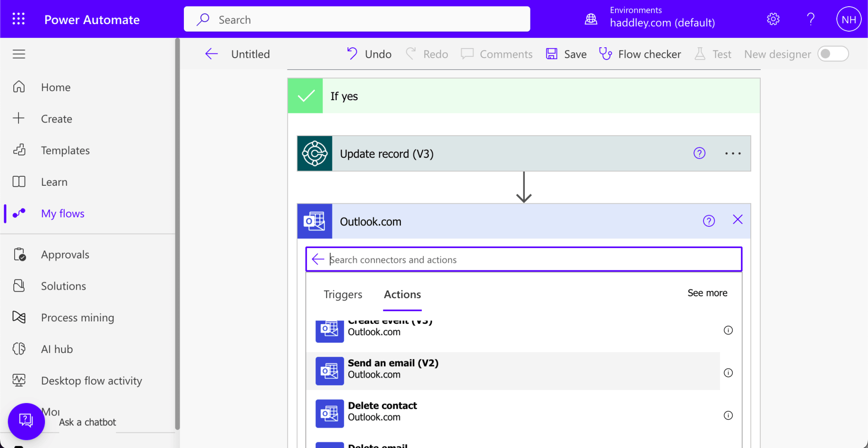Click the See more link
This screenshot has width=868, height=448.
[x=707, y=293]
